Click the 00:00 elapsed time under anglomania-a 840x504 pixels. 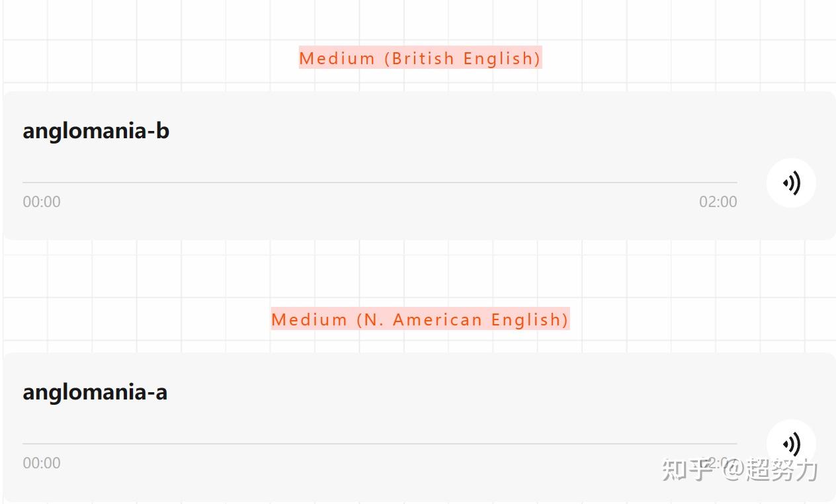pyautogui.click(x=42, y=463)
